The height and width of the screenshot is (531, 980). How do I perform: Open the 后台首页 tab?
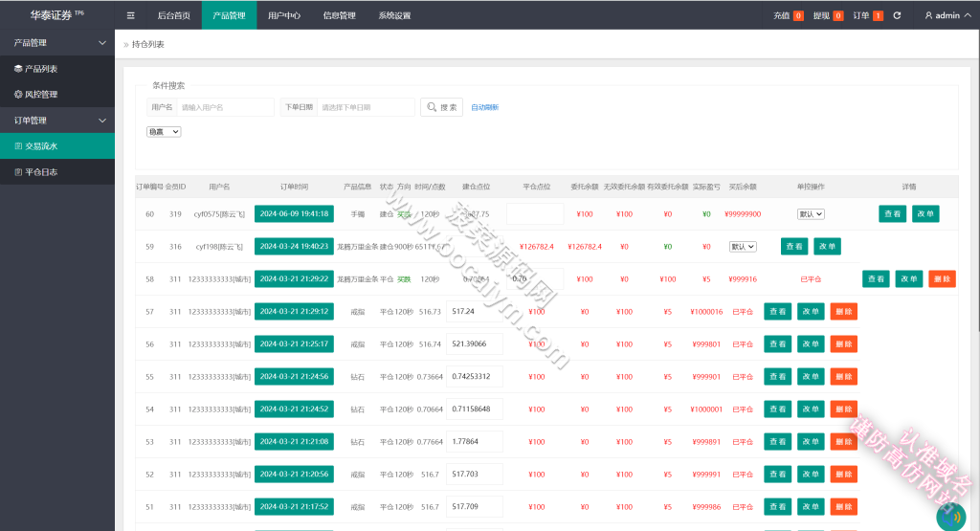(174, 15)
